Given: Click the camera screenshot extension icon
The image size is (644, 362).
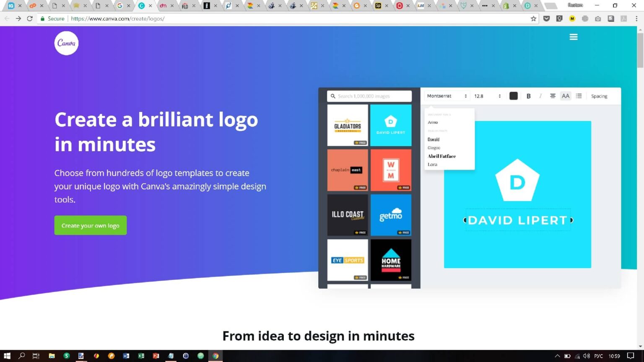Looking at the screenshot, I should click(598, 18).
